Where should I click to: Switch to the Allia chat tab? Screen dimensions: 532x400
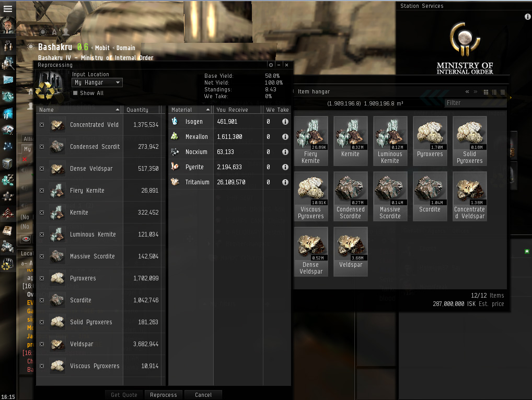pyautogui.click(x=28, y=139)
